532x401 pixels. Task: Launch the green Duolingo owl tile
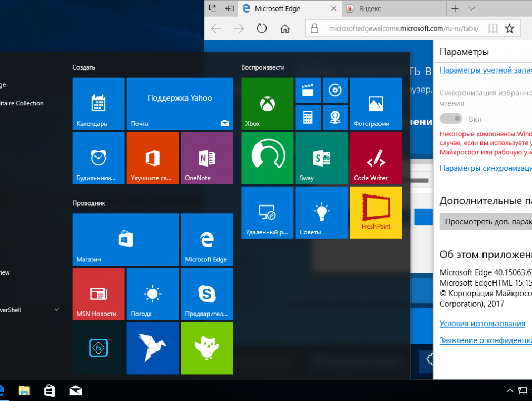(207, 348)
